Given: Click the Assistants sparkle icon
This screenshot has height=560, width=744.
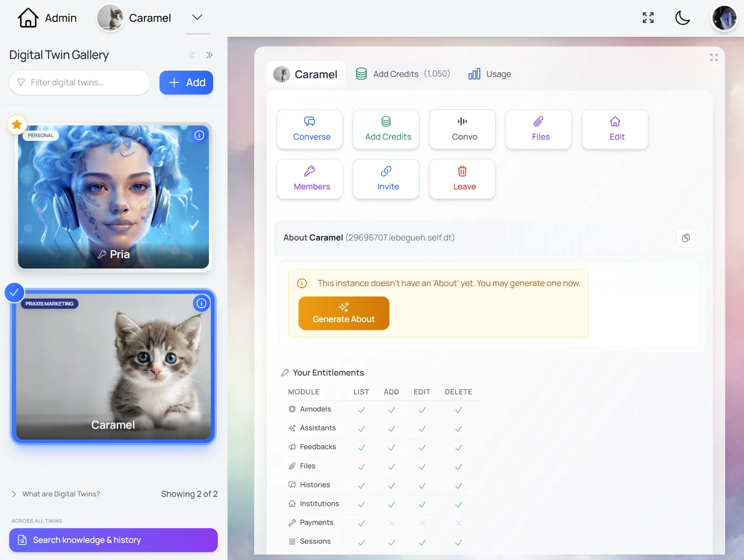Looking at the screenshot, I should point(292,428).
